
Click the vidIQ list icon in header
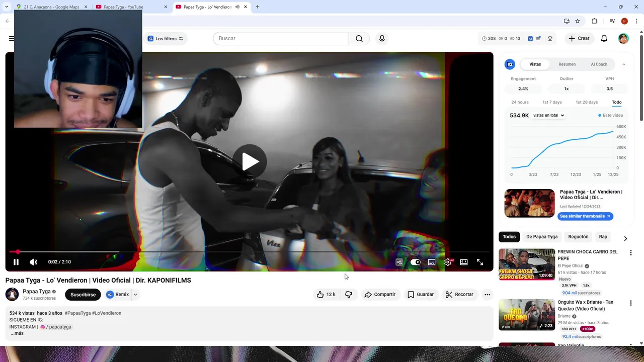coord(538,39)
